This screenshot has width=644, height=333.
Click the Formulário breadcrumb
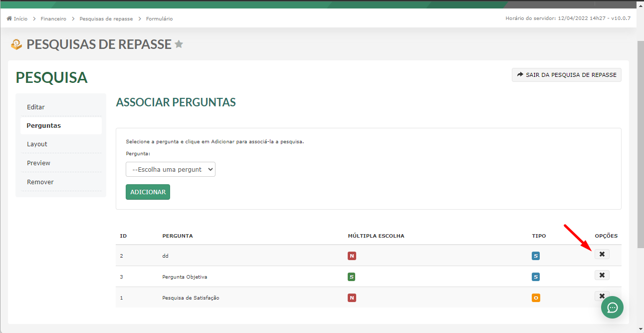pos(159,18)
